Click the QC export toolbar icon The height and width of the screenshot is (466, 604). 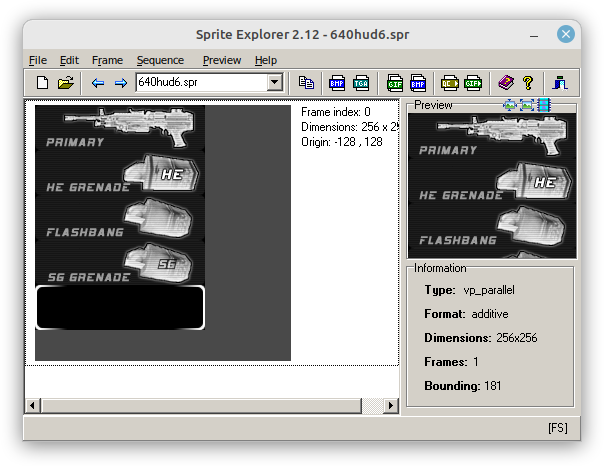pyautogui.click(x=450, y=83)
